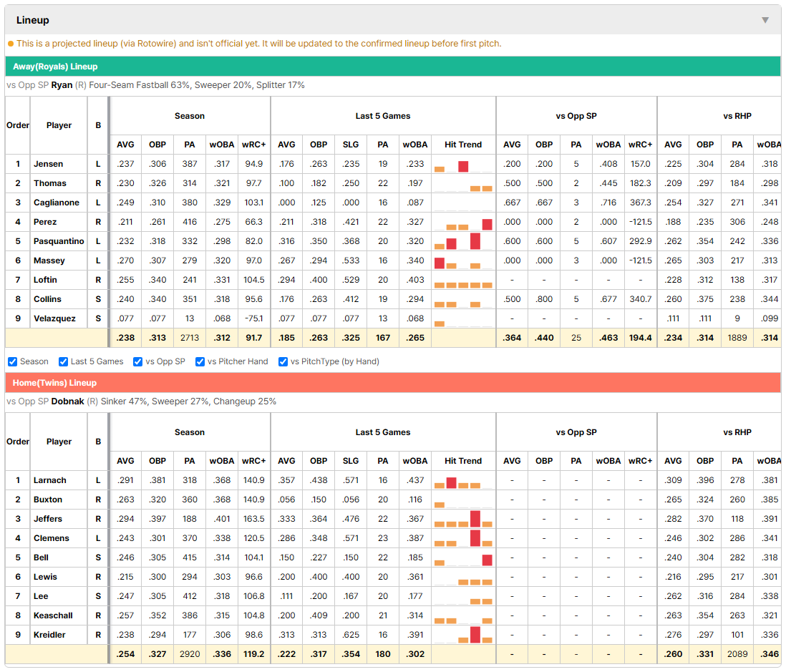Open opposing pitcher Dobnak's link
Image resolution: width=786 pixels, height=672 pixels.
click(x=68, y=401)
